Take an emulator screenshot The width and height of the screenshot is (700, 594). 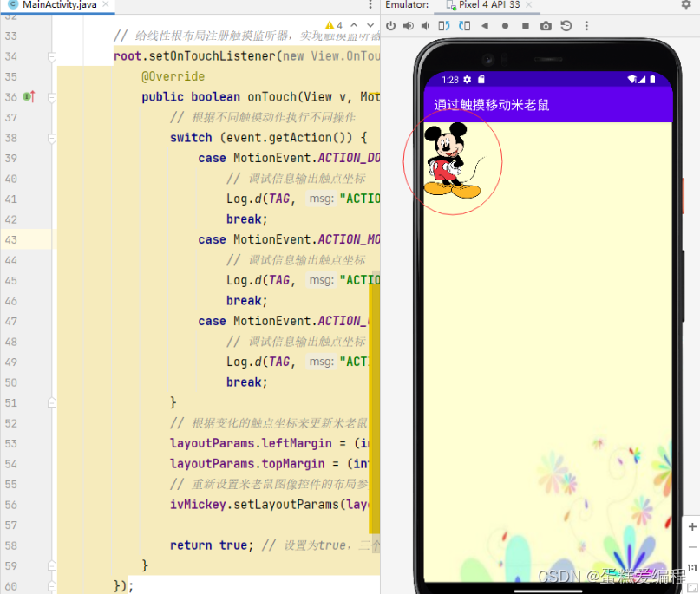546,26
